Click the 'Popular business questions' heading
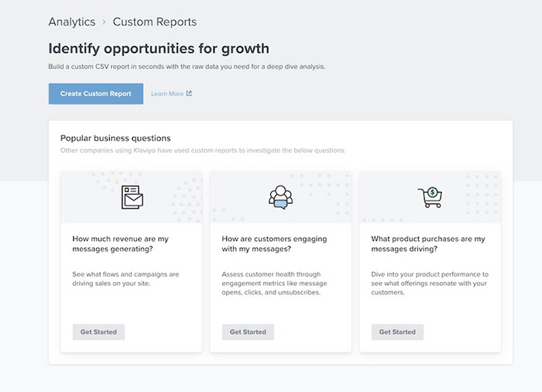 [115, 138]
